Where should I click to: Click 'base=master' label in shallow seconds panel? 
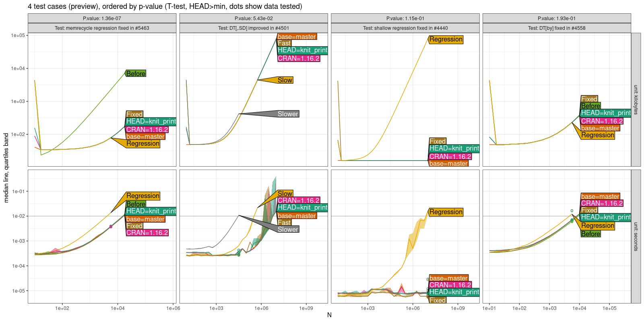pyautogui.click(x=448, y=278)
